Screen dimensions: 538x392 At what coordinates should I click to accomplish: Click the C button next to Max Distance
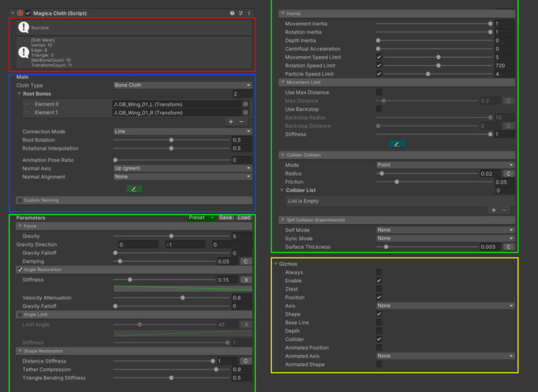coord(509,101)
